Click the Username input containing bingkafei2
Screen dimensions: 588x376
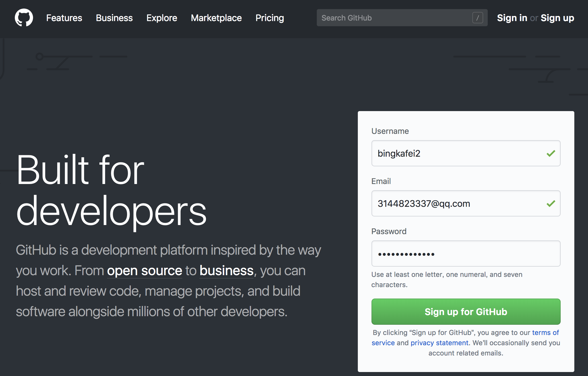456,154
